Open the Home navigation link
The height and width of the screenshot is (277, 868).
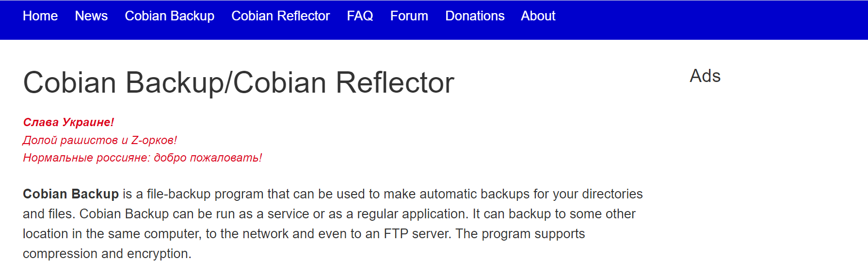(x=40, y=16)
